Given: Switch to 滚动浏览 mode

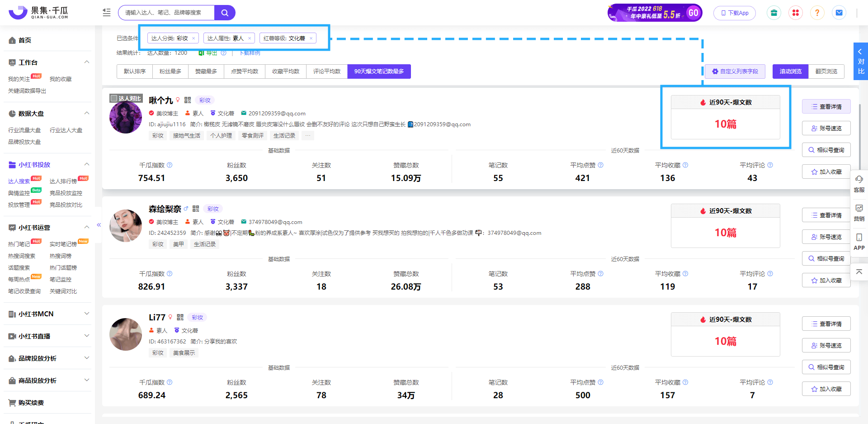Looking at the screenshot, I should tap(791, 71).
